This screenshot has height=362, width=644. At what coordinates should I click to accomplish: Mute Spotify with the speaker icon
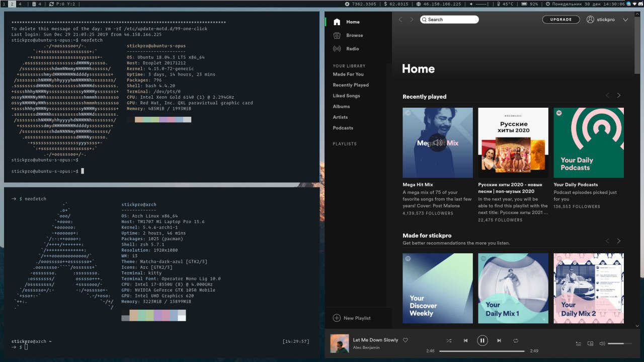pos(602,343)
